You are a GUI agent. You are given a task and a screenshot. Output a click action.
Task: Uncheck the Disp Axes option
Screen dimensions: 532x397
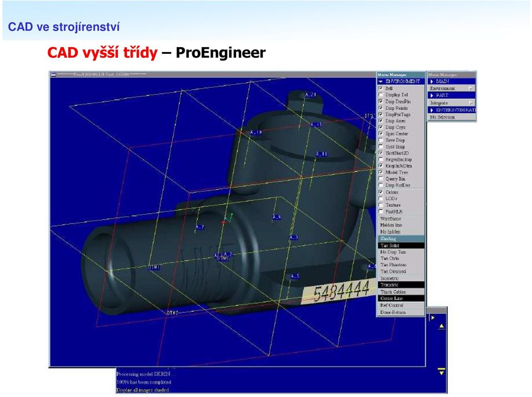click(x=381, y=120)
